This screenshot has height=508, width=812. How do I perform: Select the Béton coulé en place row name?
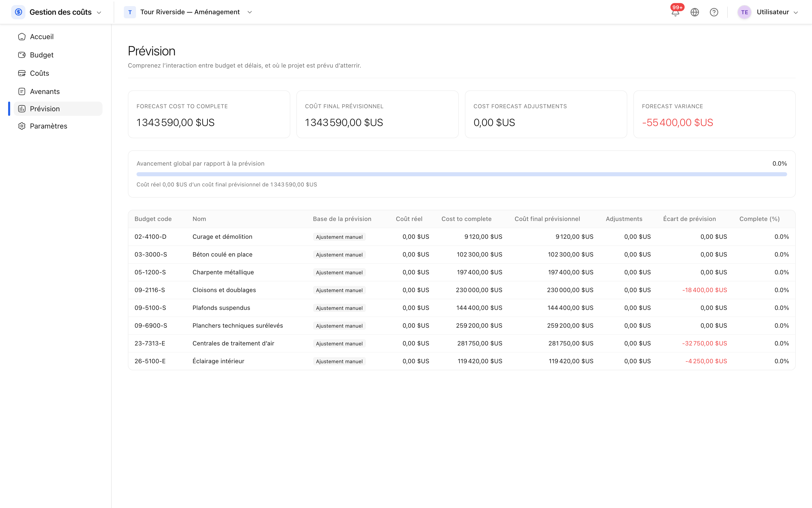223,254
